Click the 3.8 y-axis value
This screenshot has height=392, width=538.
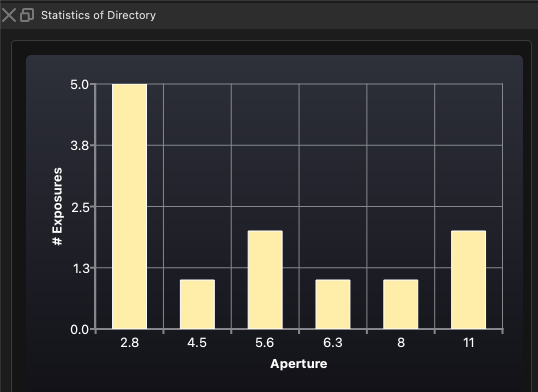pos(80,146)
